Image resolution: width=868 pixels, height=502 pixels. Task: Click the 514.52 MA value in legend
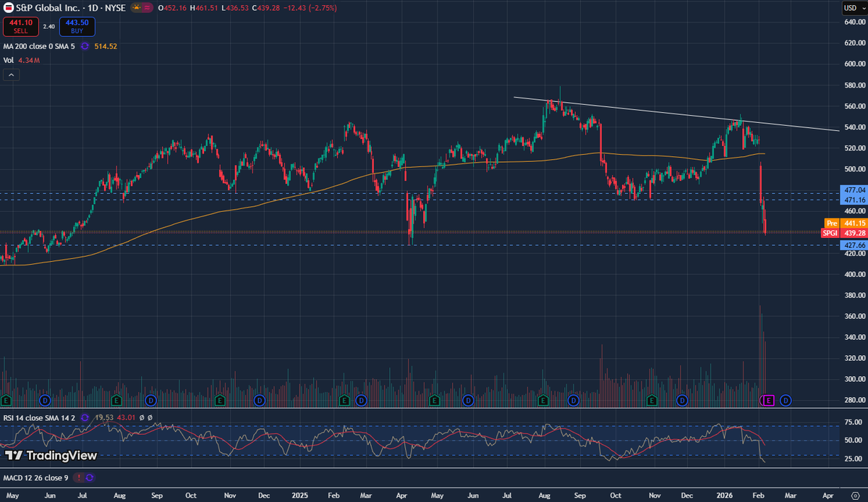[x=106, y=46]
